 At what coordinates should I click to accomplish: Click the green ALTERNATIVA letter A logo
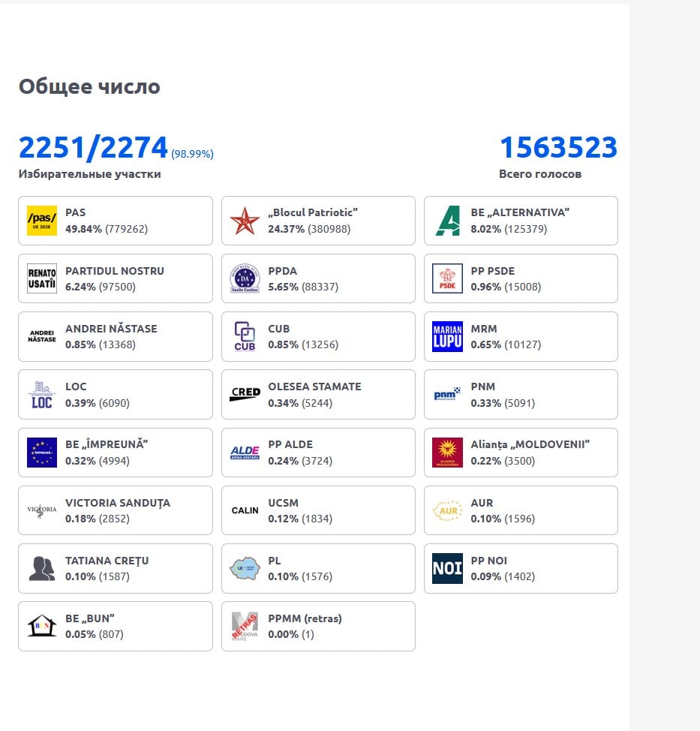[x=447, y=221]
